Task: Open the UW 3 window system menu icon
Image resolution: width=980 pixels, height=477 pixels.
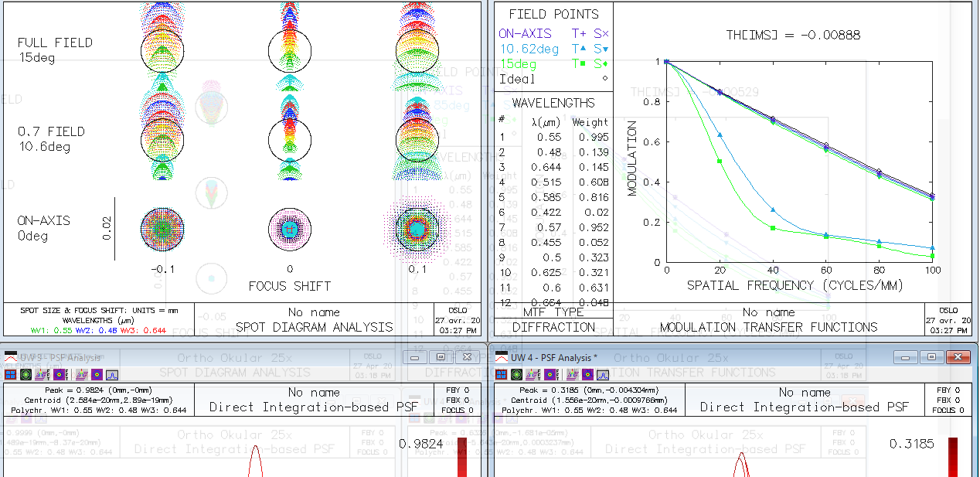Action: click(11, 357)
